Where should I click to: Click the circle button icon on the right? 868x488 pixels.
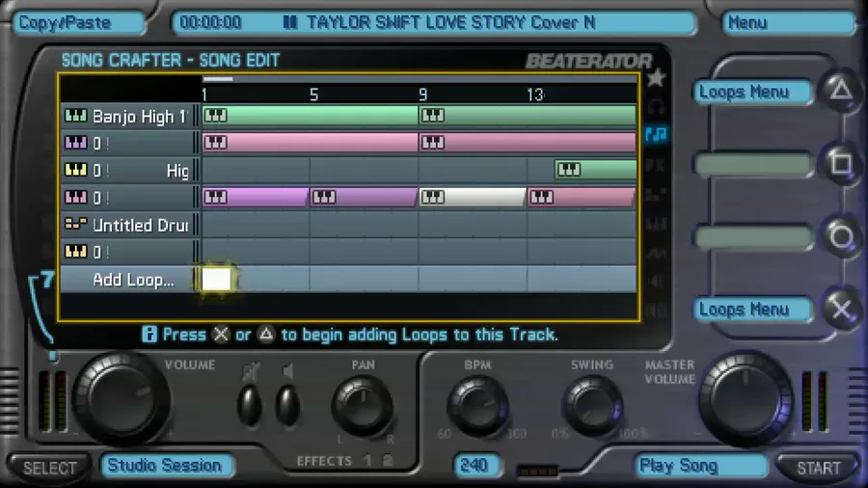click(x=841, y=237)
